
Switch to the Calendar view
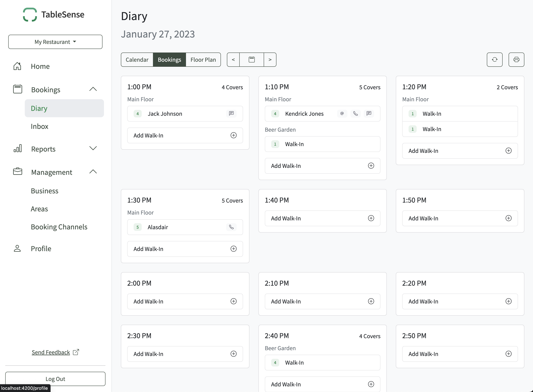(137, 60)
